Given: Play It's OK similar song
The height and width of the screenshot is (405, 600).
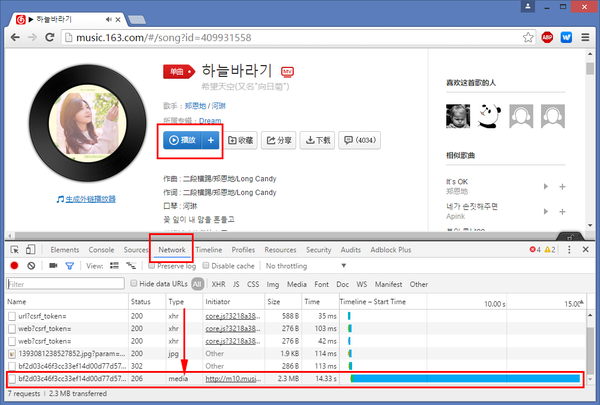Looking at the screenshot, I should (546, 186).
